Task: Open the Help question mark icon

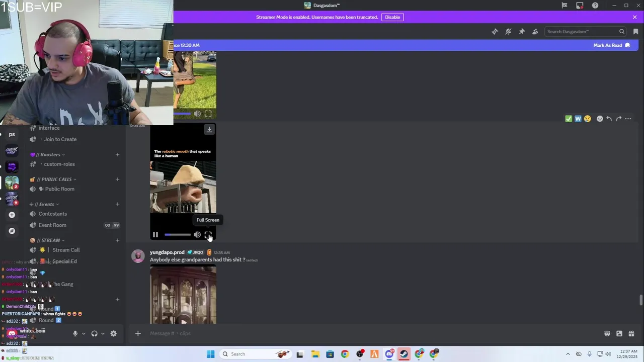Action: [595, 6]
